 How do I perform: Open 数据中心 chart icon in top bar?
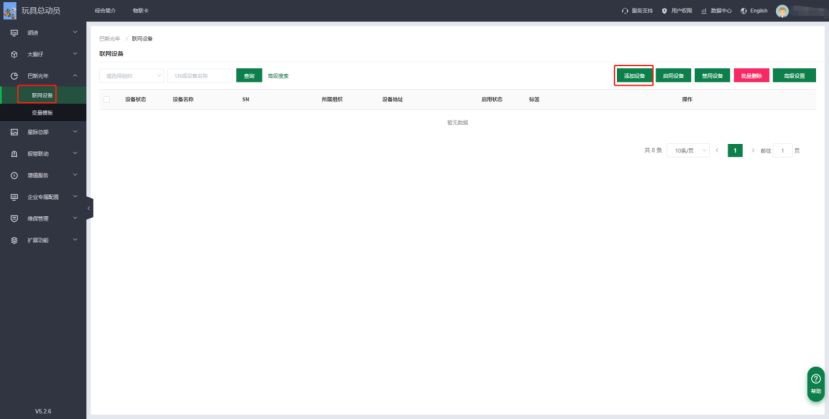[704, 10]
